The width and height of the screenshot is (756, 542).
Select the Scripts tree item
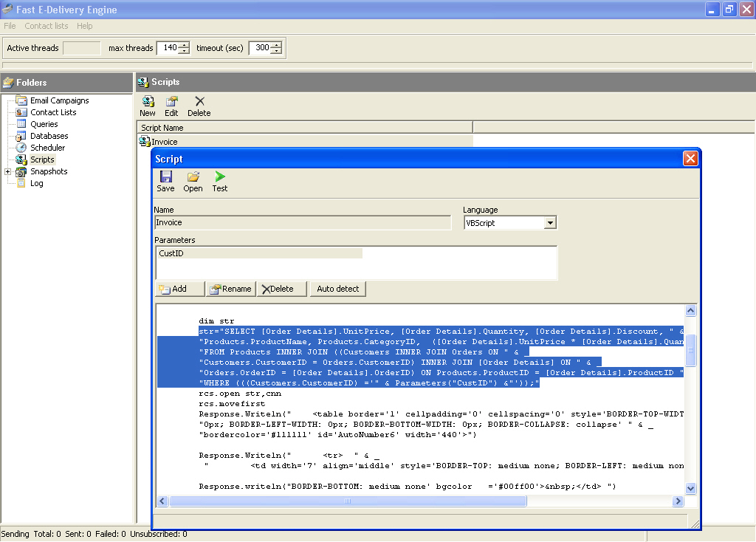[x=42, y=159]
